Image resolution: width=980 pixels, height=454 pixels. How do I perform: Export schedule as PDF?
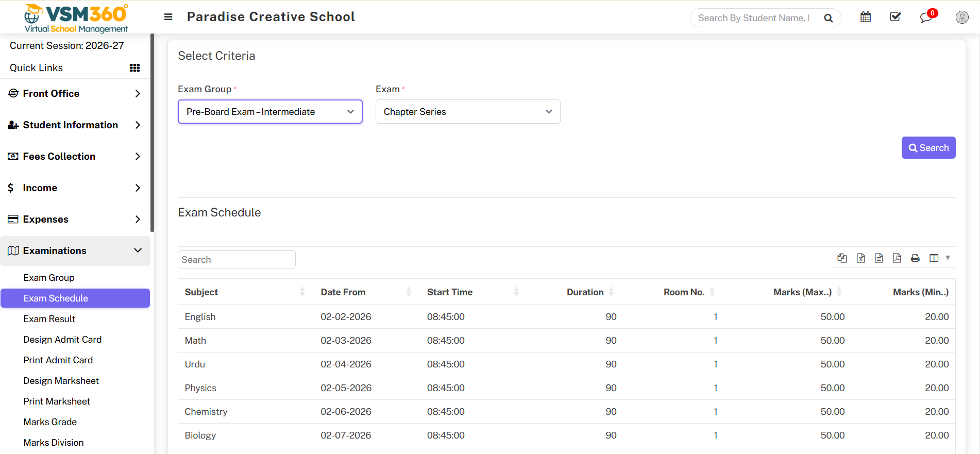pyautogui.click(x=897, y=258)
